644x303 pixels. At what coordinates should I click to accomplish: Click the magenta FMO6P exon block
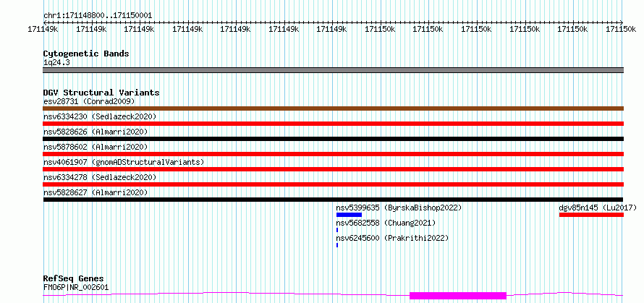coord(458,296)
